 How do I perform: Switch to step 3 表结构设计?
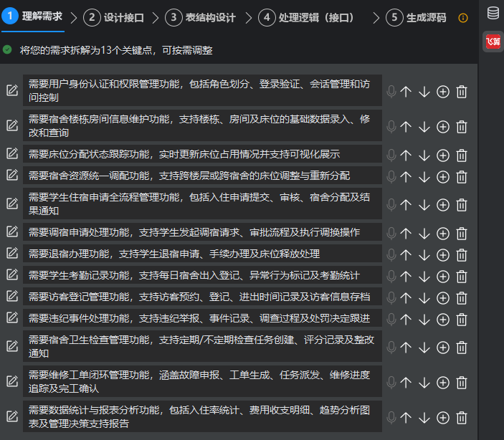200,17
